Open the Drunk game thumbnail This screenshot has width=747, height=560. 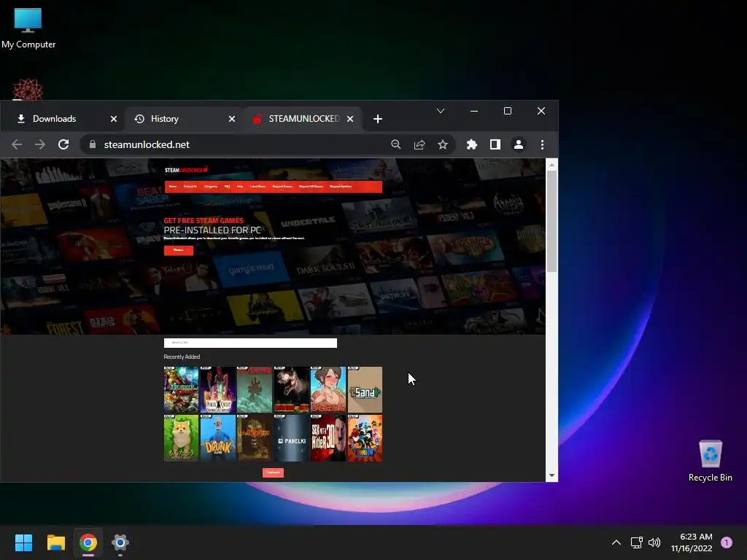[217, 438]
